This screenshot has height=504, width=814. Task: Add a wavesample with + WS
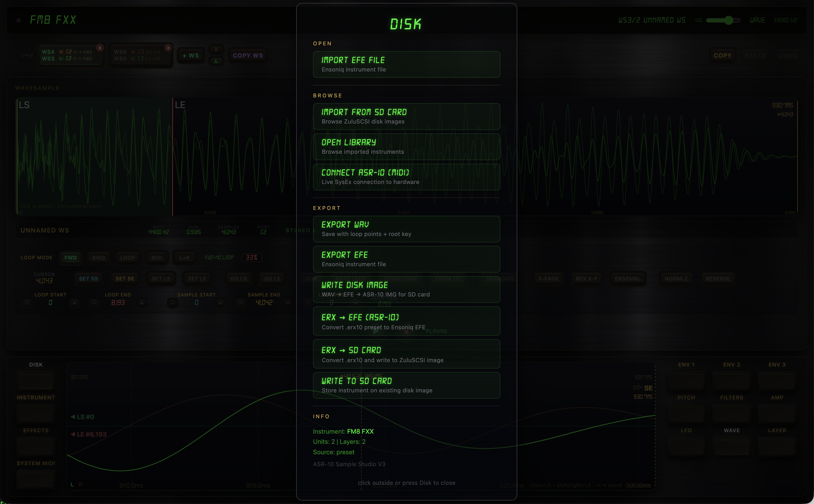click(191, 56)
